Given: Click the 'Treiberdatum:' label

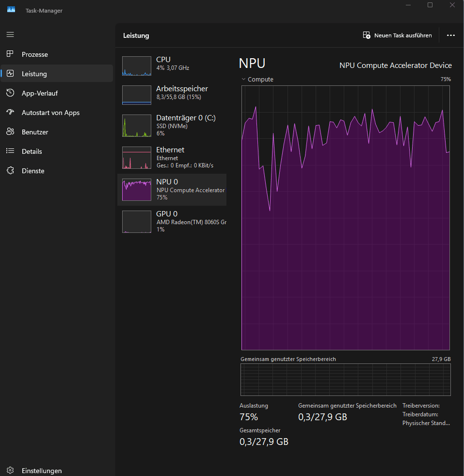Looking at the screenshot, I should click(x=420, y=414).
